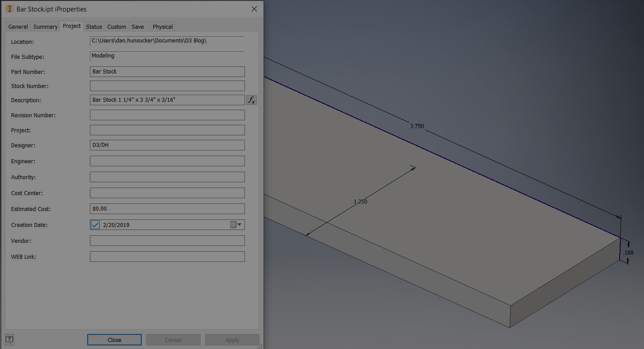644x349 pixels.
Task: Click the Apply button
Action: point(232,340)
